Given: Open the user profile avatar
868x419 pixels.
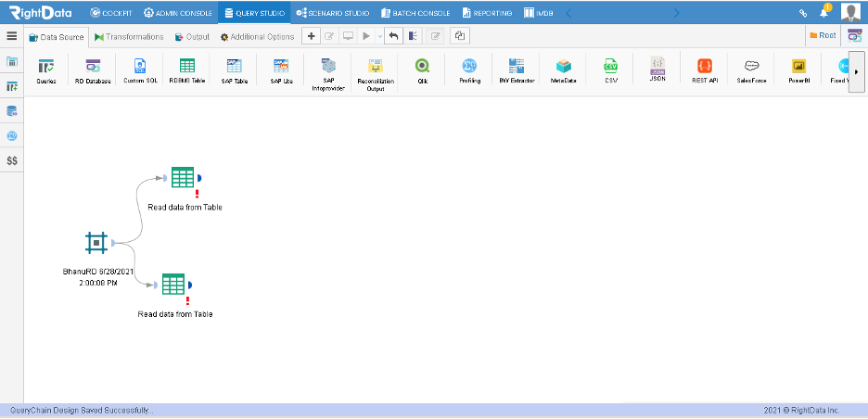Looking at the screenshot, I should (850, 12).
